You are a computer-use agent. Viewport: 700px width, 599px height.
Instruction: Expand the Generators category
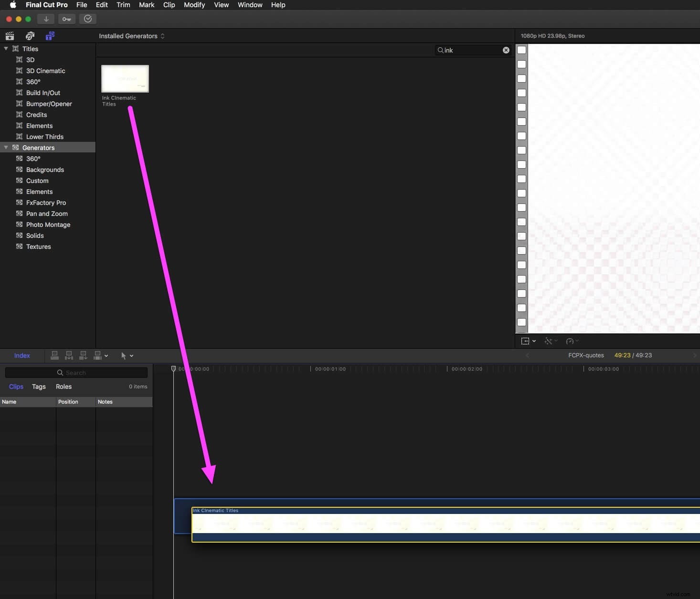tap(6, 148)
